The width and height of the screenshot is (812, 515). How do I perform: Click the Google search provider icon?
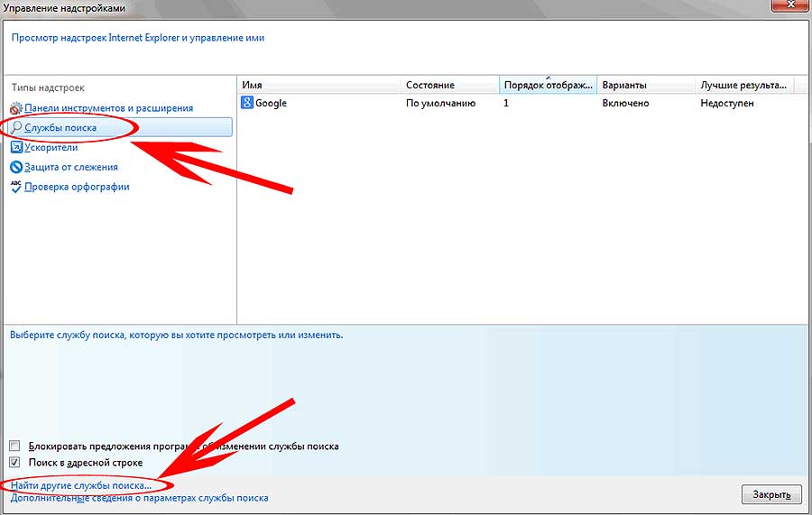tap(247, 103)
